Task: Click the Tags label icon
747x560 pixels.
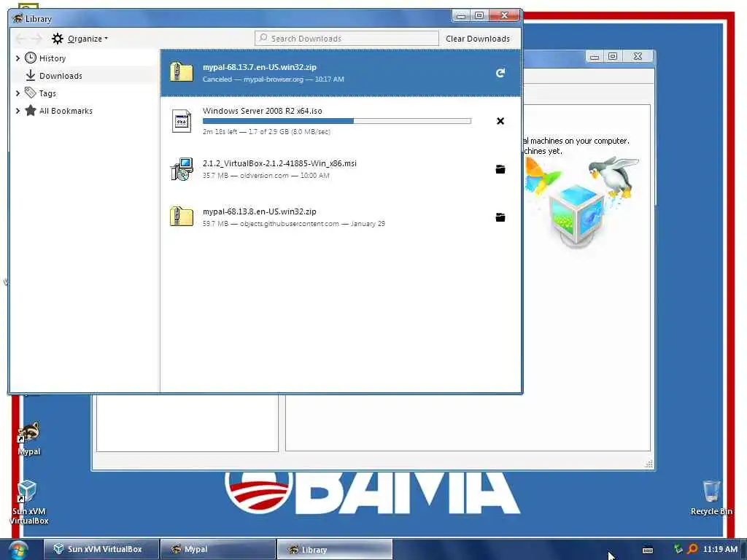Action: (x=31, y=93)
